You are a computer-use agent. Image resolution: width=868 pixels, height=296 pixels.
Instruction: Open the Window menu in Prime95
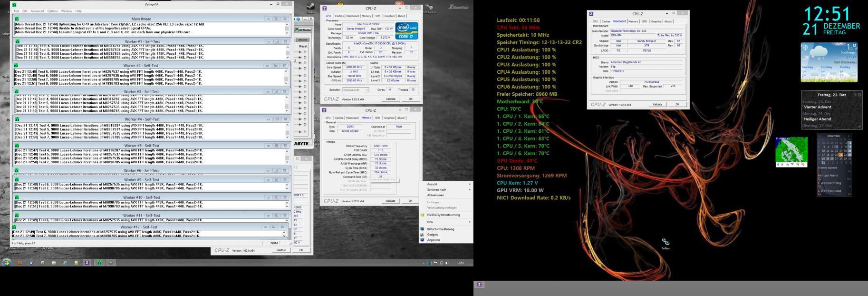click(67, 11)
